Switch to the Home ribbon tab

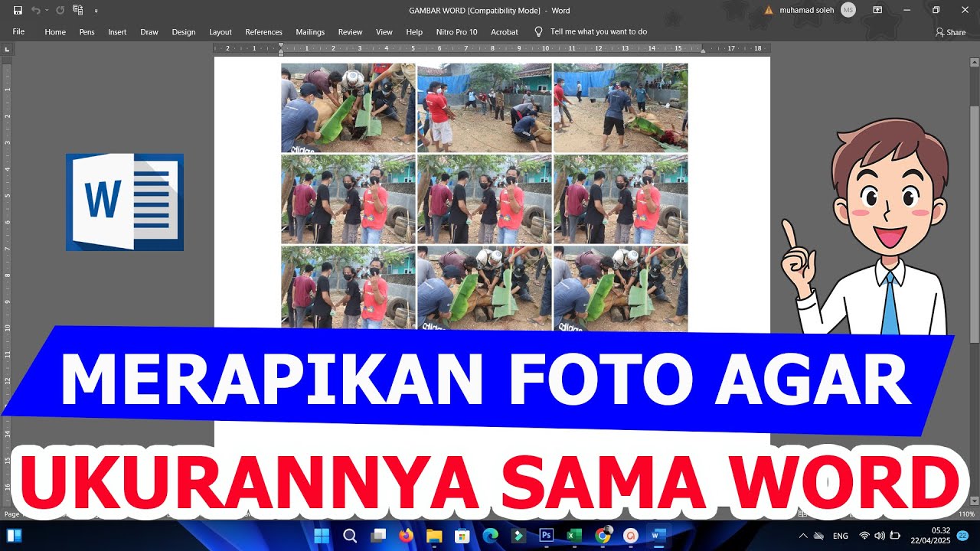point(55,32)
